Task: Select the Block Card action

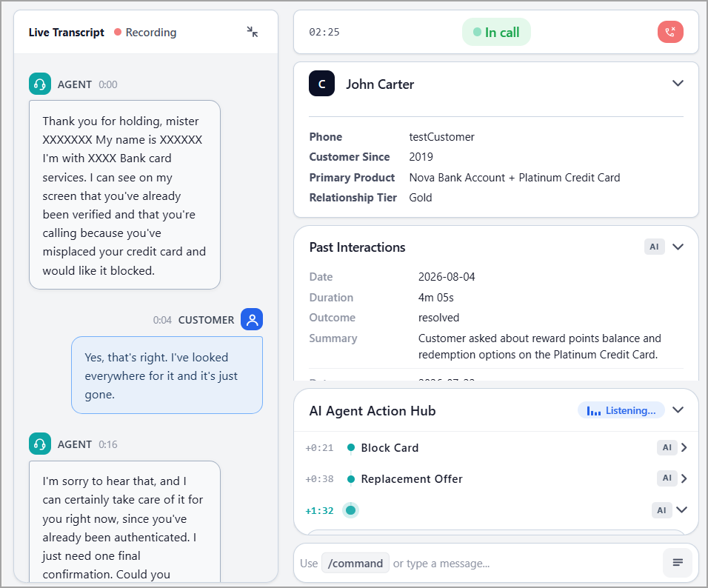Action: pyautogui.click(x=390, y=447)
